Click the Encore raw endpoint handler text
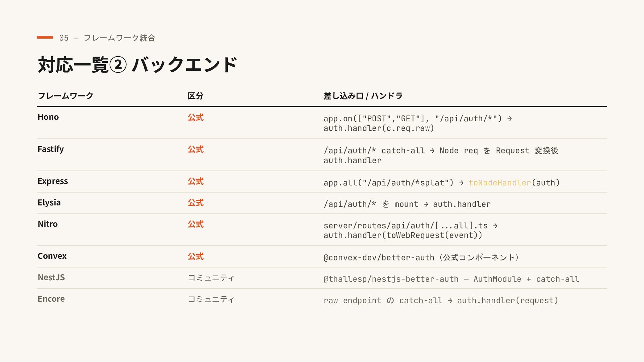 click(441, 300)
